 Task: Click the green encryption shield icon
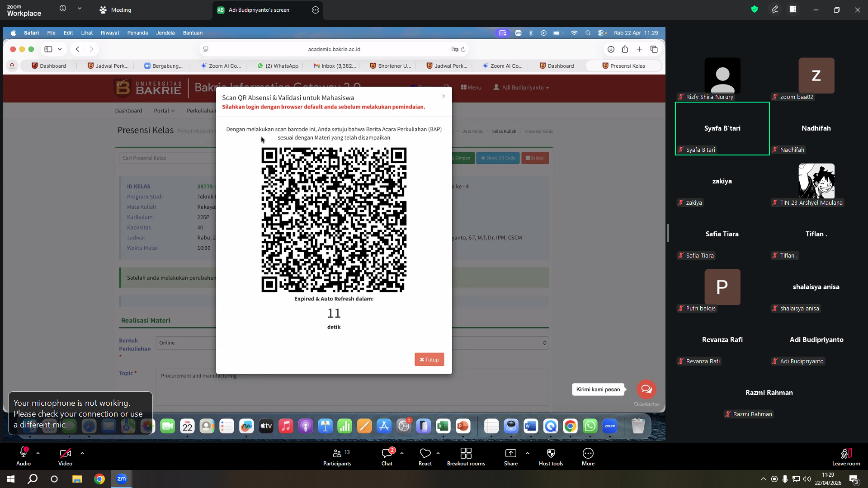(x=755, y=9)
